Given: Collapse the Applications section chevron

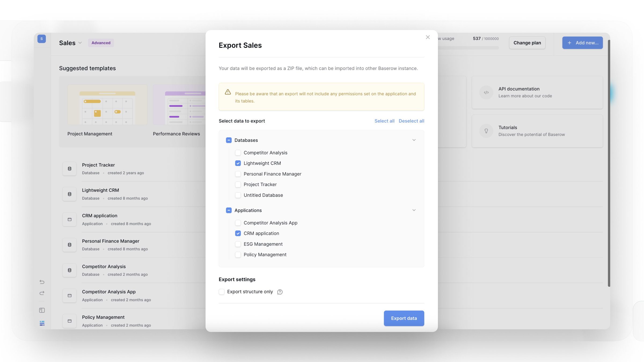Looking at the screenshot, I should click(x=414, y=210).
